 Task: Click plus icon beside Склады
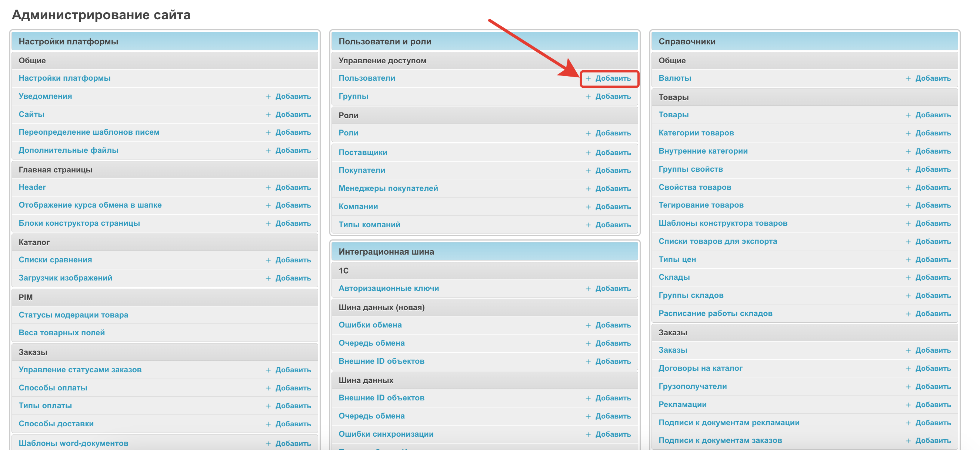pyautogui.click(x=908, y=278)
